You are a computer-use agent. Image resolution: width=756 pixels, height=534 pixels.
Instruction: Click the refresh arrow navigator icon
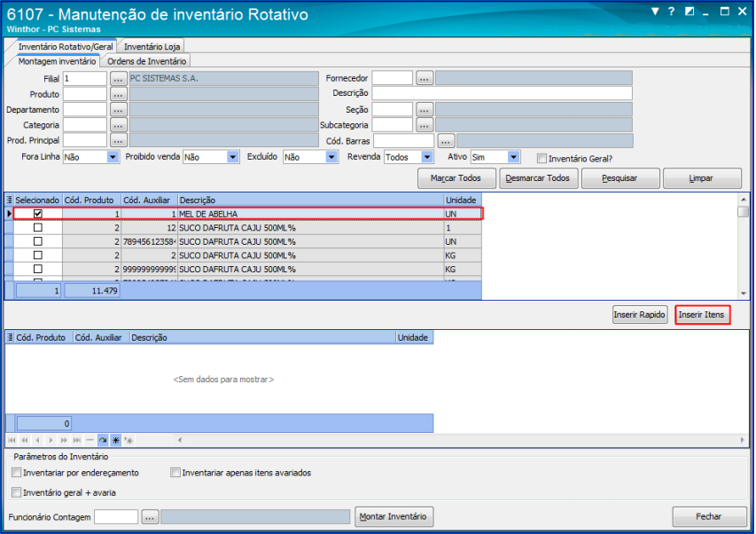[103, 440]
